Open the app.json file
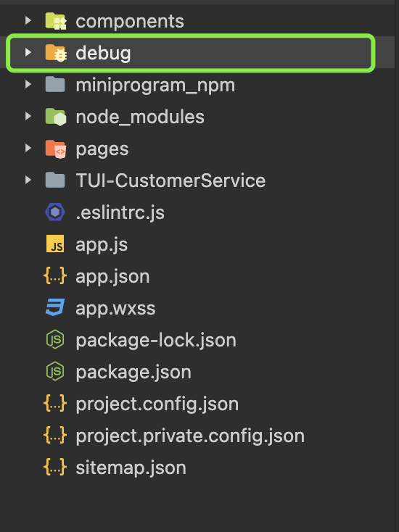This screenshot has width=399, height=532. (112, 277)
